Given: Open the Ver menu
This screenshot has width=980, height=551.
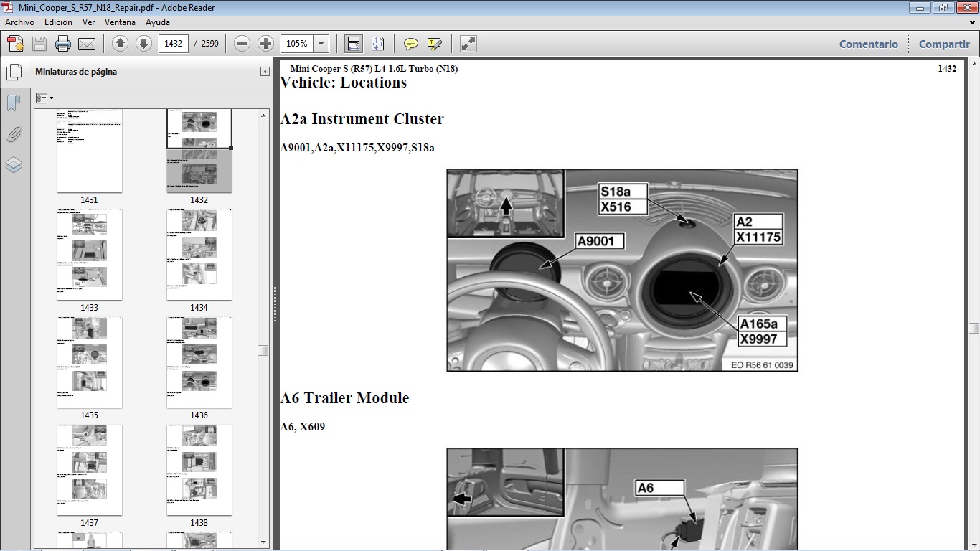Looking at the screenshot, I should coord(88,22).
